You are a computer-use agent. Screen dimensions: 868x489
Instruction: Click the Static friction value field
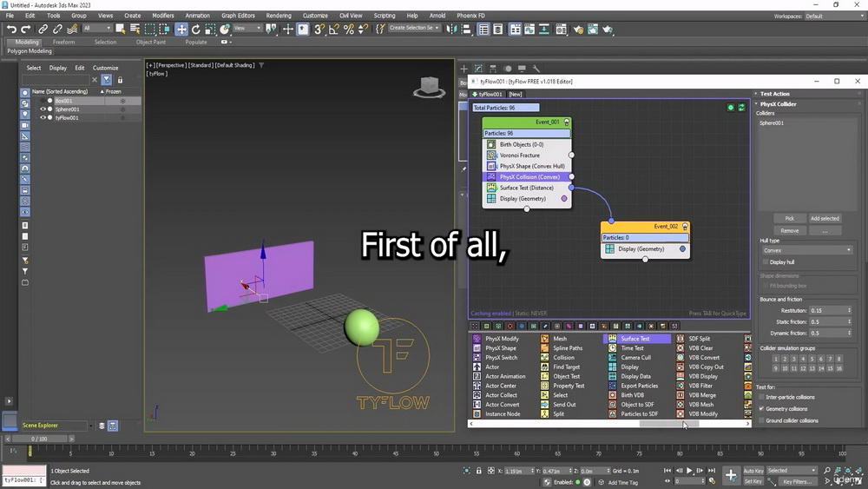pos(827,321)
